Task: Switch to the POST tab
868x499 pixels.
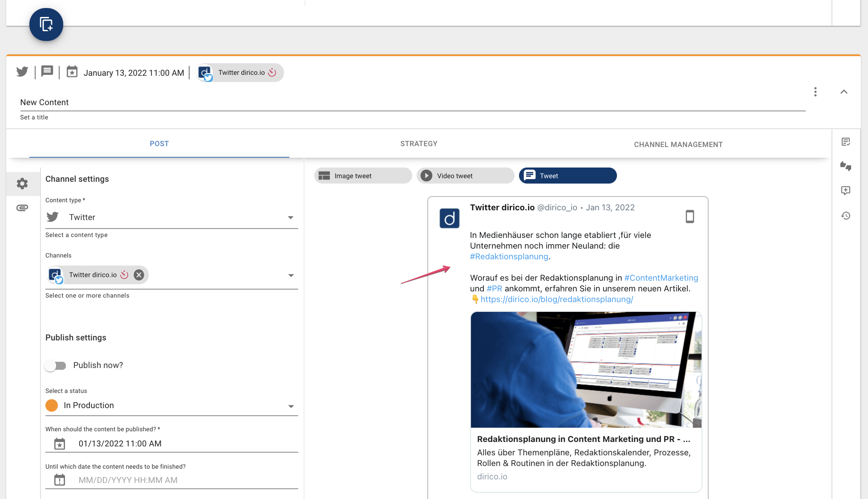Action: 159,144
